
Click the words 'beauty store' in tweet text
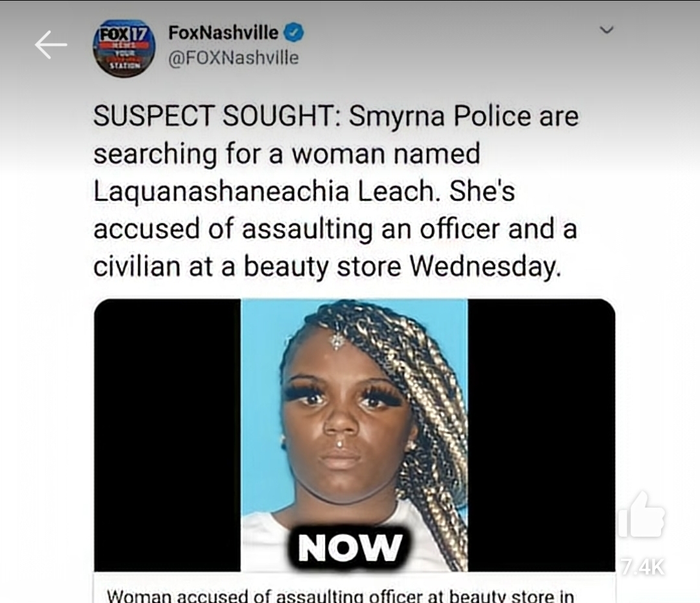322,267
